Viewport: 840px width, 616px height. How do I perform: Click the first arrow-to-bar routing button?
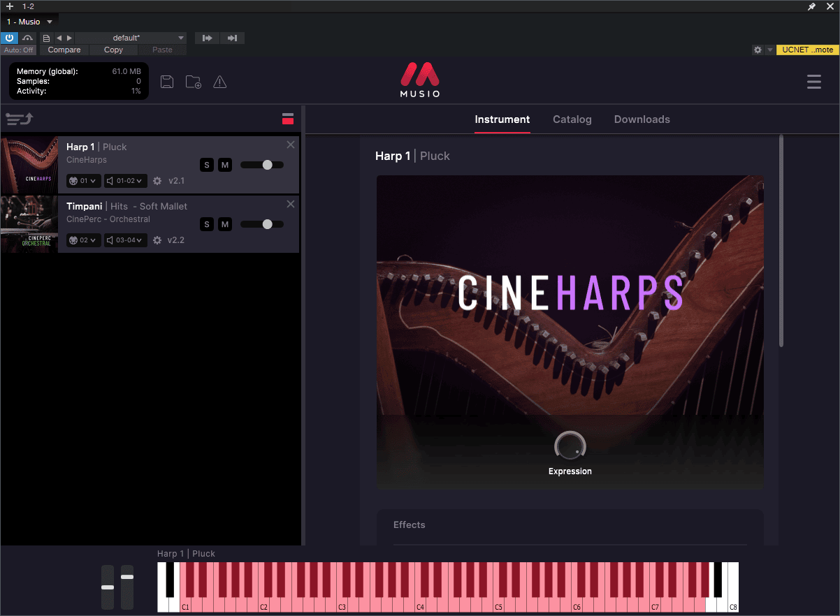click(x=207, y=38)
